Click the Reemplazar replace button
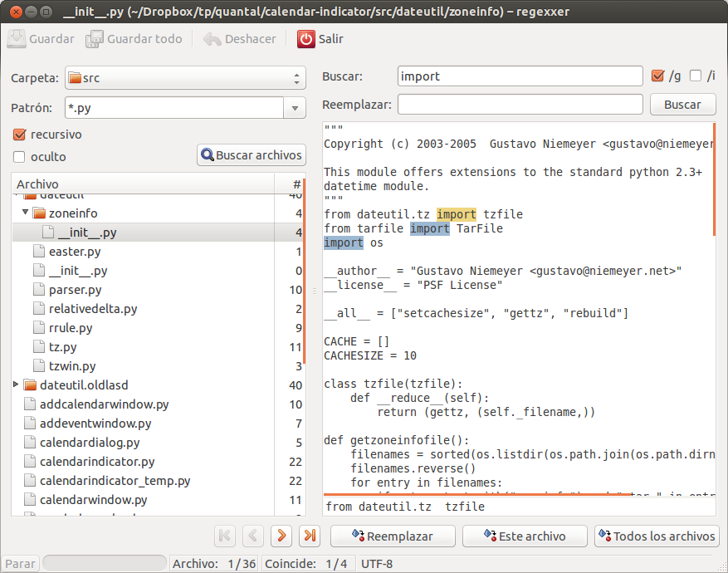Viewport: 728px width, 573px height. [x=393, y=536]
